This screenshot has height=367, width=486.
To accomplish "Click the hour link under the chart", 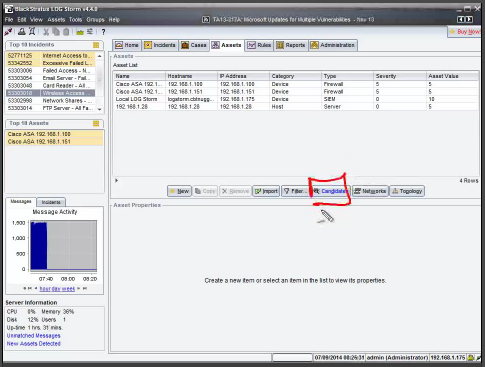I will (x=45, y=289).
